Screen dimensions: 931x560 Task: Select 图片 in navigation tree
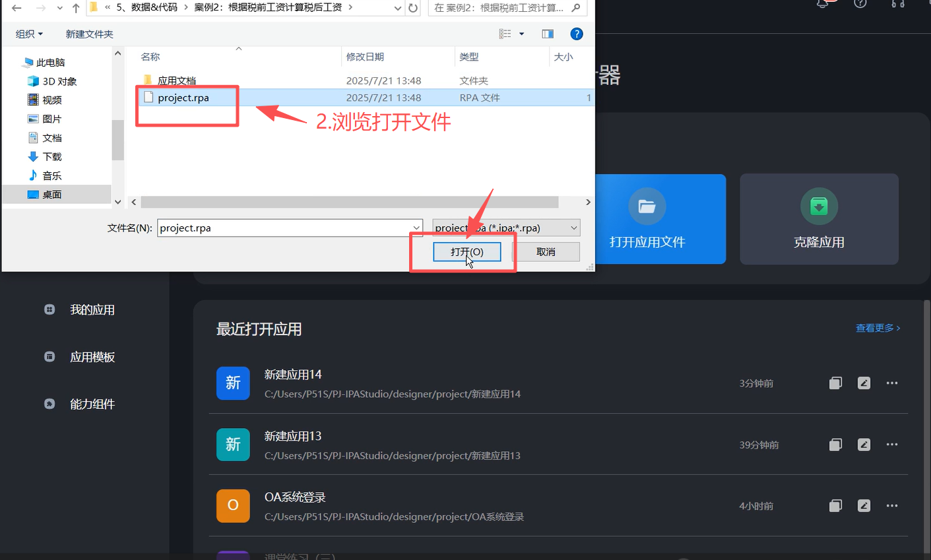tap(45, 119)
